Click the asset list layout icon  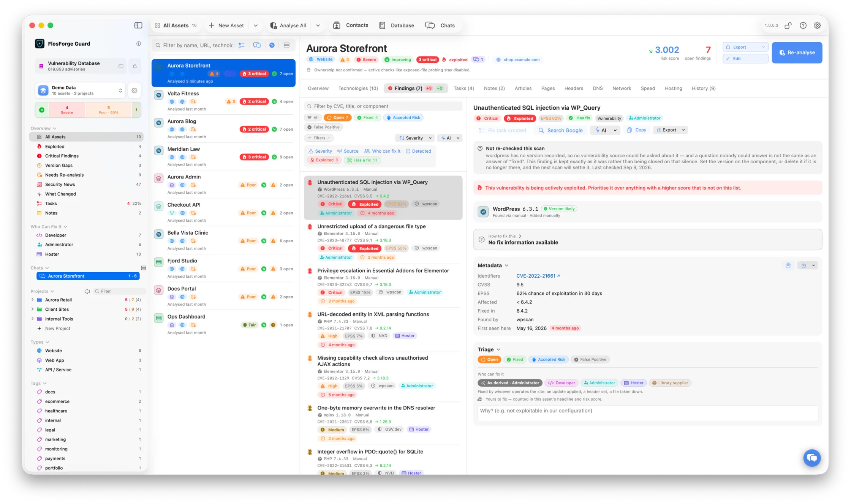286,45
